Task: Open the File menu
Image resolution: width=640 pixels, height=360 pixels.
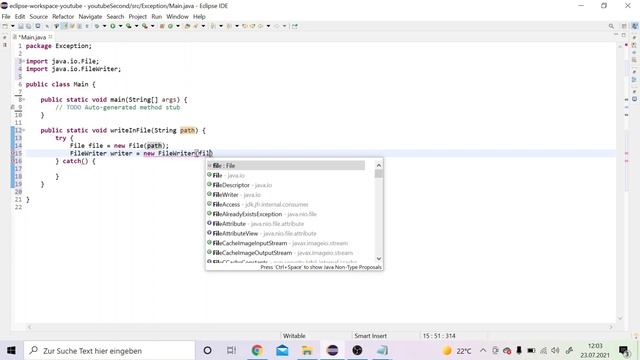Action: 6,17
